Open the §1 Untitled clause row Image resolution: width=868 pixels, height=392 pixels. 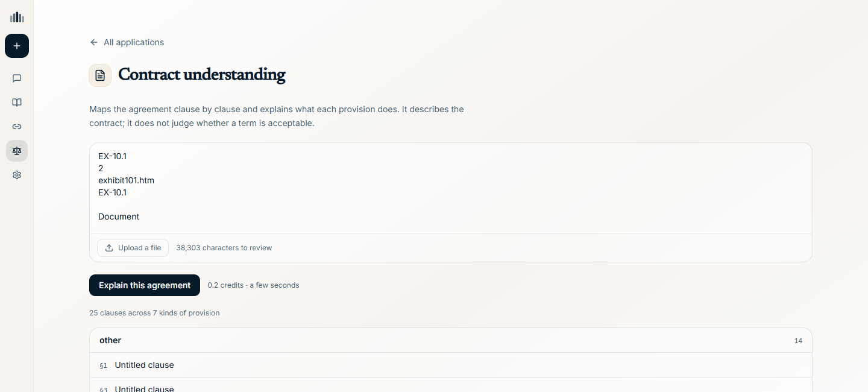click(450, 365)
